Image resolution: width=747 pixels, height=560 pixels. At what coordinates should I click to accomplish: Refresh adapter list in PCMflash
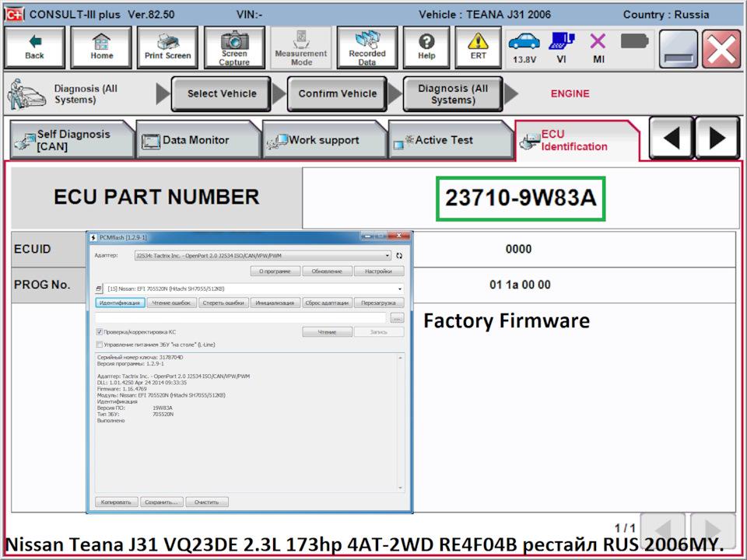pyautogui.click(x=399, y=255)
